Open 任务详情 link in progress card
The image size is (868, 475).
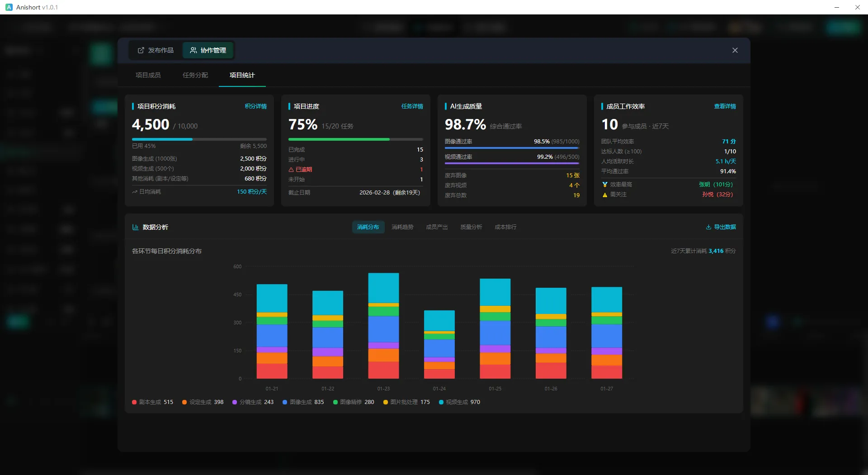click(412, 106)
